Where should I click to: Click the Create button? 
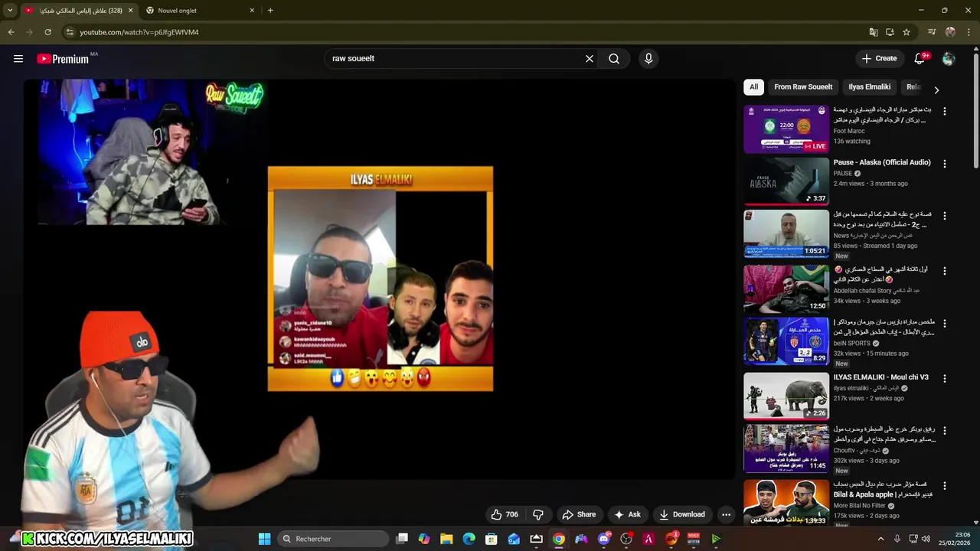(879, 59)
